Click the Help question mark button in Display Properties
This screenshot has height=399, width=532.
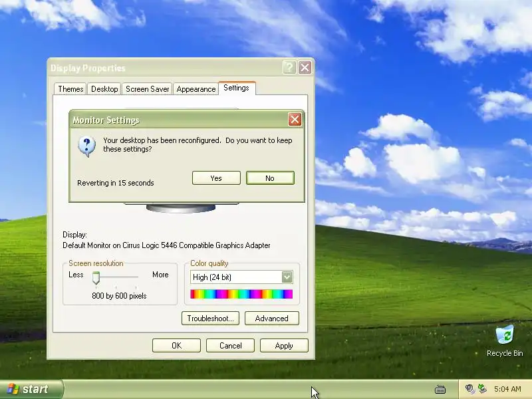click(289, 68)
